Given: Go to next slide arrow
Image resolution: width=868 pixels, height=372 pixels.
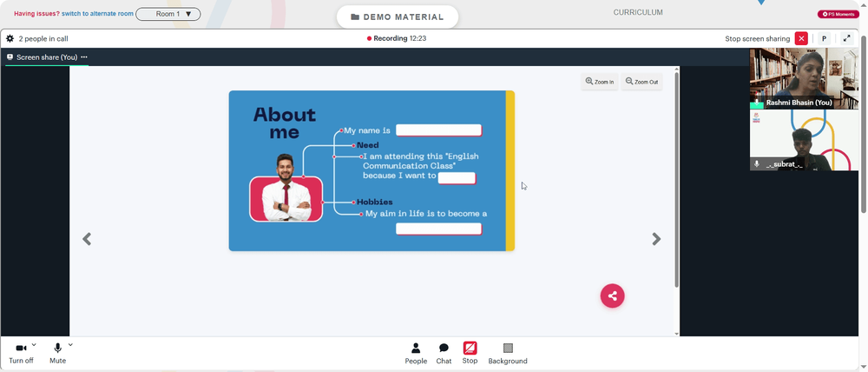Looking at the screenshot, I should (x=656, y=239).
